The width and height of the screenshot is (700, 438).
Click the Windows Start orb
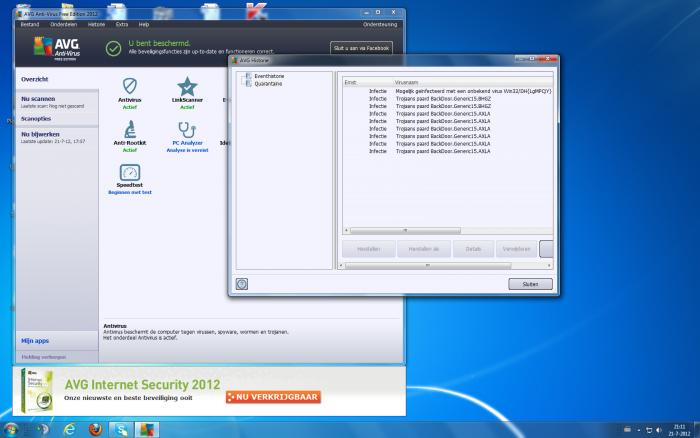(11, 430)
